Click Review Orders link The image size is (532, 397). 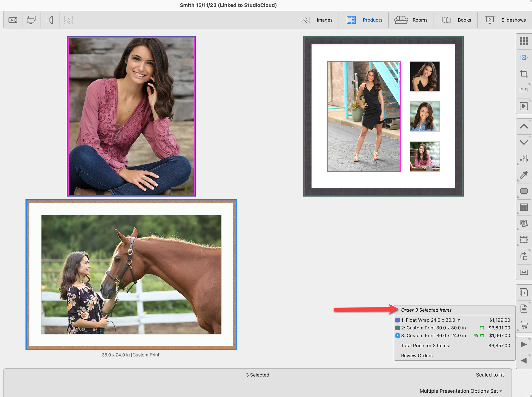coord(417,355)
